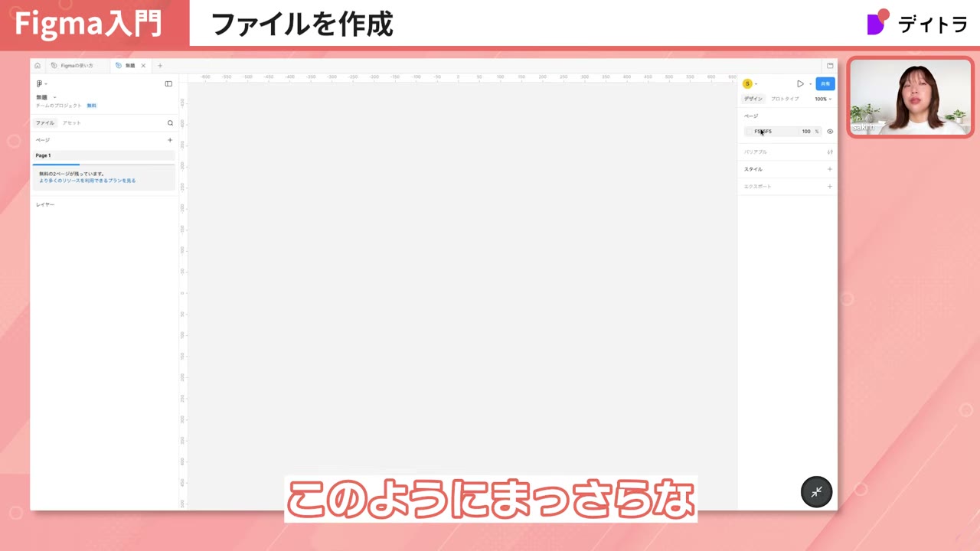Click the vertical ruler left of canvas
The image size is (980, 551).
pyautogui.click(x=183, y=295)
